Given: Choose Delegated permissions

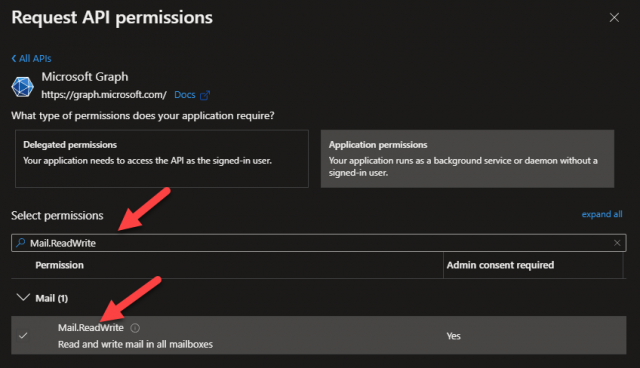Looking at the screenshot, I should (162, 159).
